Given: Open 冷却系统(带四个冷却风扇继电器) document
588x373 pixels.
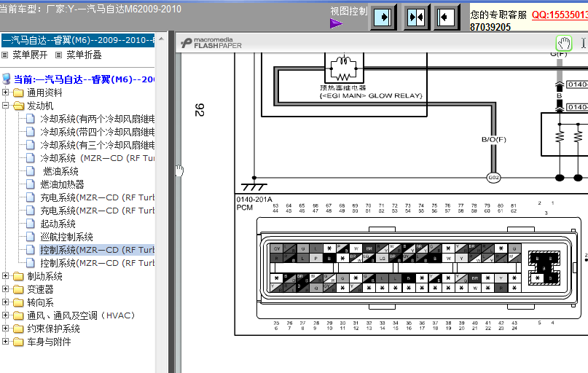Looking at the screenshot, I should [x=98, y=132].
